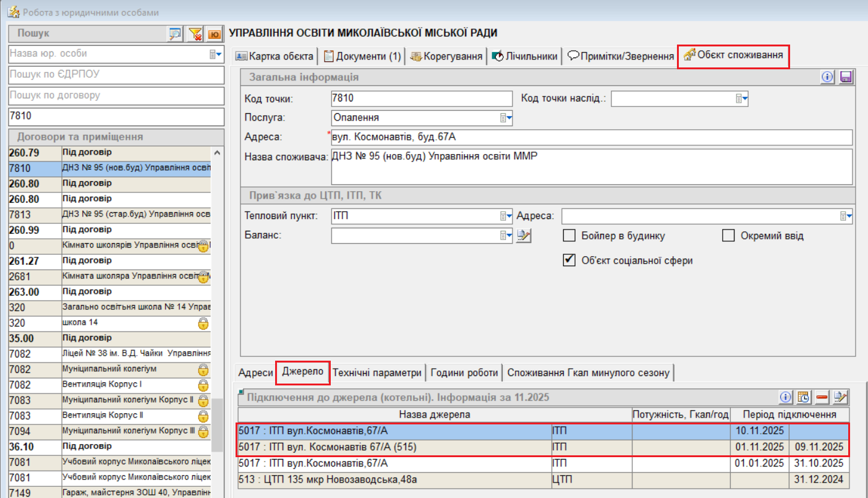Click the Пошук по ЄДРПОУ input field
This screenshot has height=498, width=868.
tap(116, 75)
